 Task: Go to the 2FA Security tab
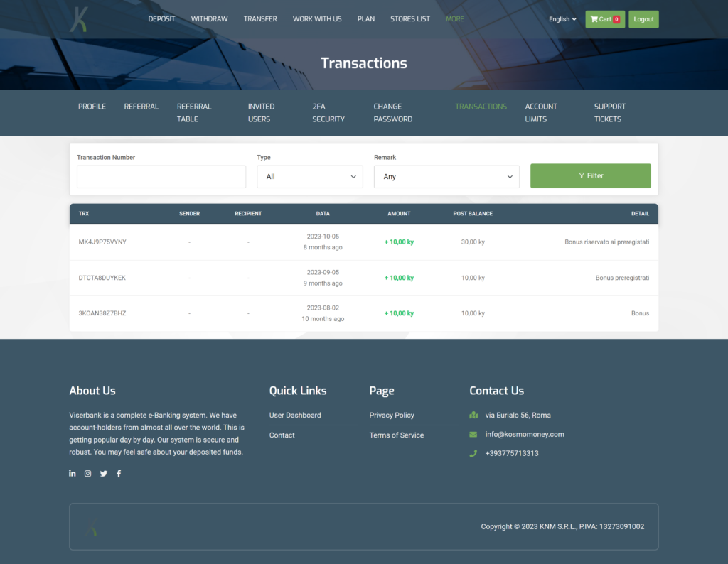[328, 112]
